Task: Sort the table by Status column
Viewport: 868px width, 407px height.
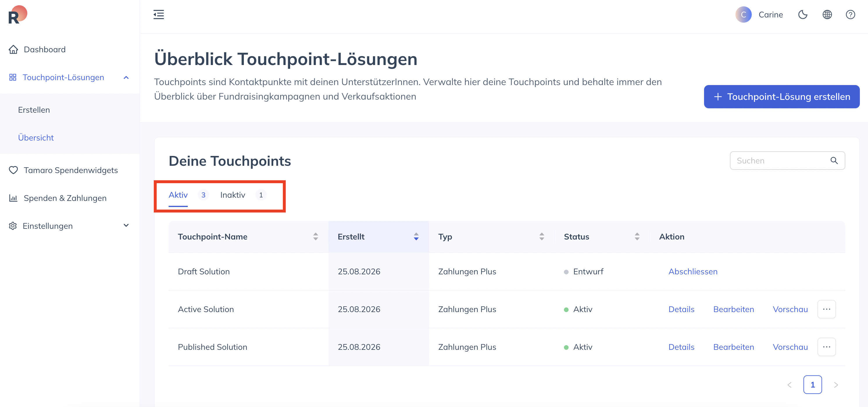Action: click(637, 237)
